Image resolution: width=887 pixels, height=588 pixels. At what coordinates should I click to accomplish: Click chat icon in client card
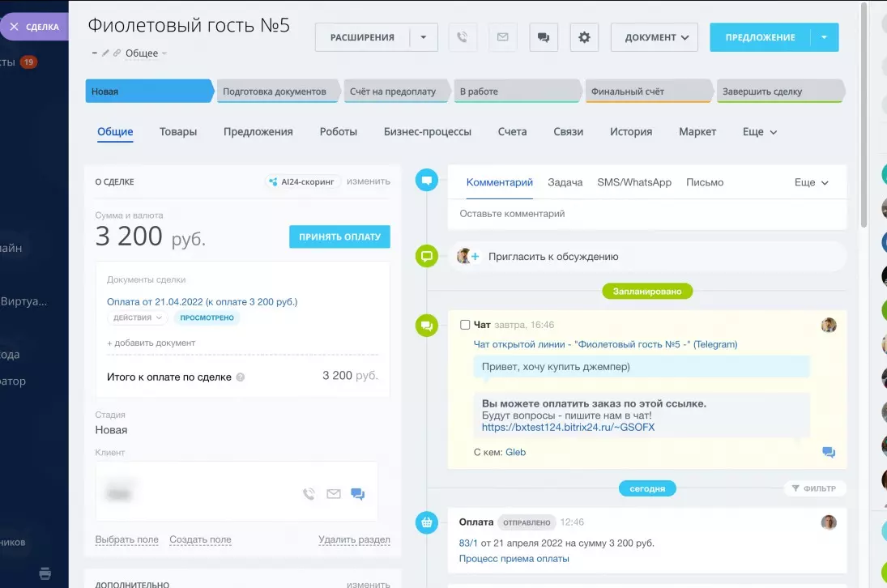[x=357, y=493]
